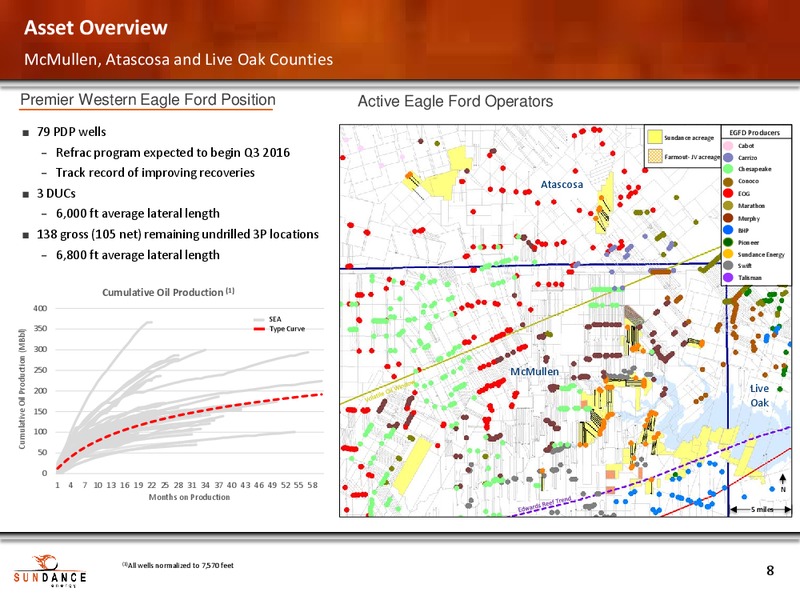Click the 'All wells normalized to 7,570 feet' footnote
The image size is (800, 600).
[178, 565]
